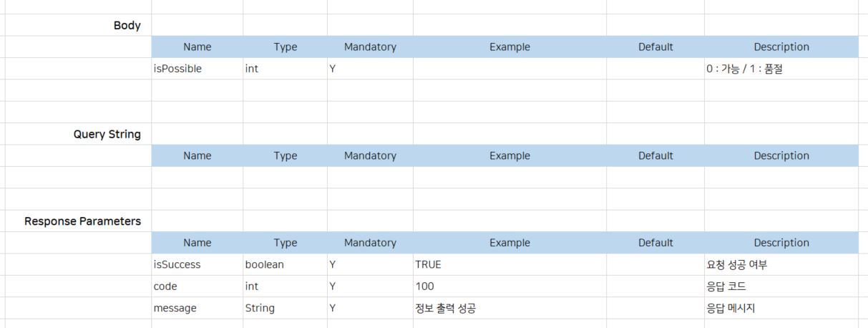The image size is (868, 328).
Task: Select the isPossible name cell
Action: [177, 69]
